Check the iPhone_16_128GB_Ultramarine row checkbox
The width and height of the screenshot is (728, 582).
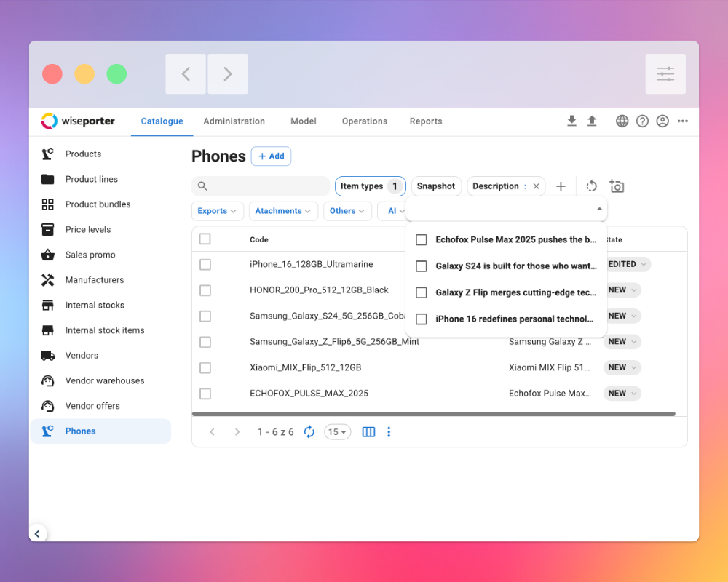[x=205, y=265]
